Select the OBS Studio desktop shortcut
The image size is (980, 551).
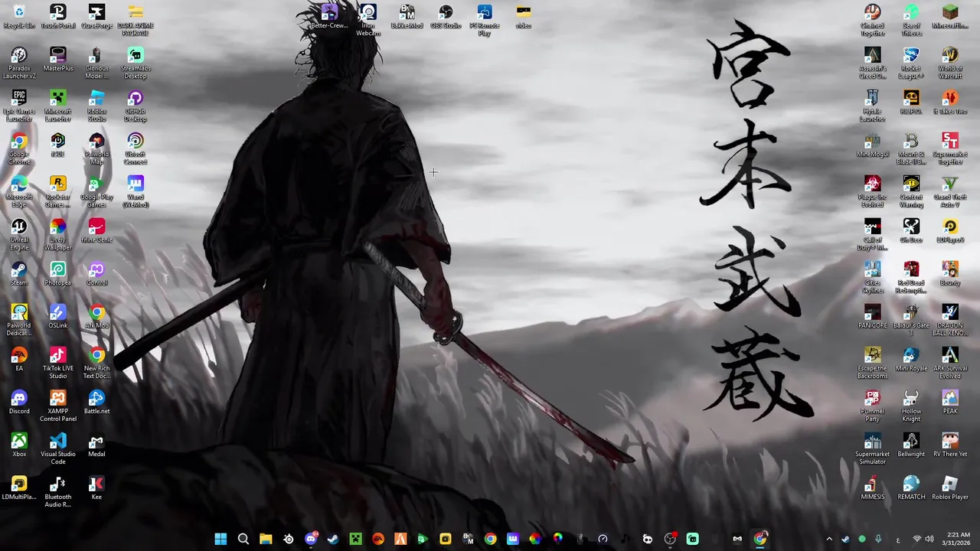(446, 16)
